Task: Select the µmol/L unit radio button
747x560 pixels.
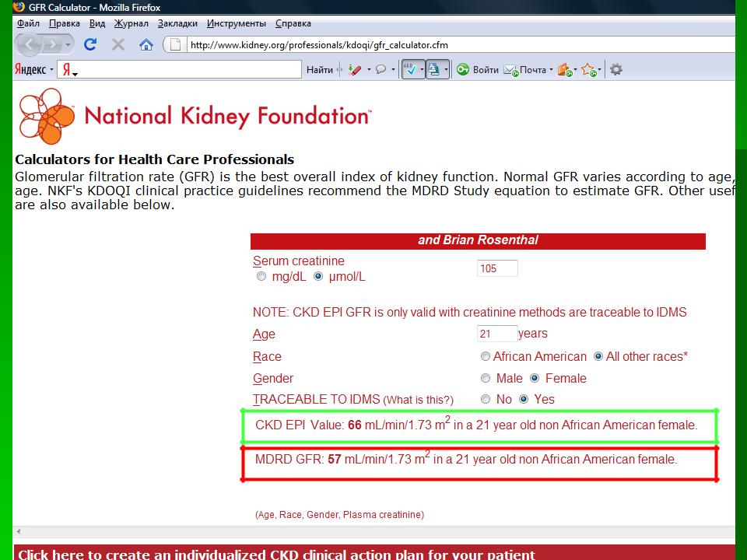Action: (318, 277)
